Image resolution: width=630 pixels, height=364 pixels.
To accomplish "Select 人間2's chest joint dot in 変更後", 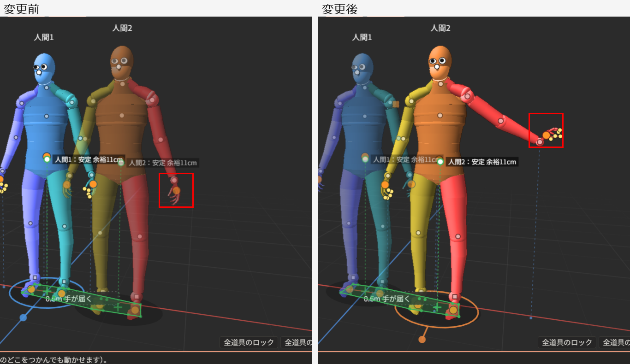I will click(x=440, y=116).
